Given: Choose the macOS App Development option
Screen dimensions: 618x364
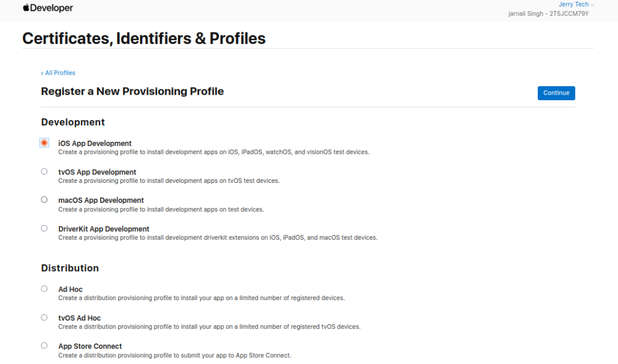Looking at the screenshot, I should pyautogui.click(x=44, y=200).
